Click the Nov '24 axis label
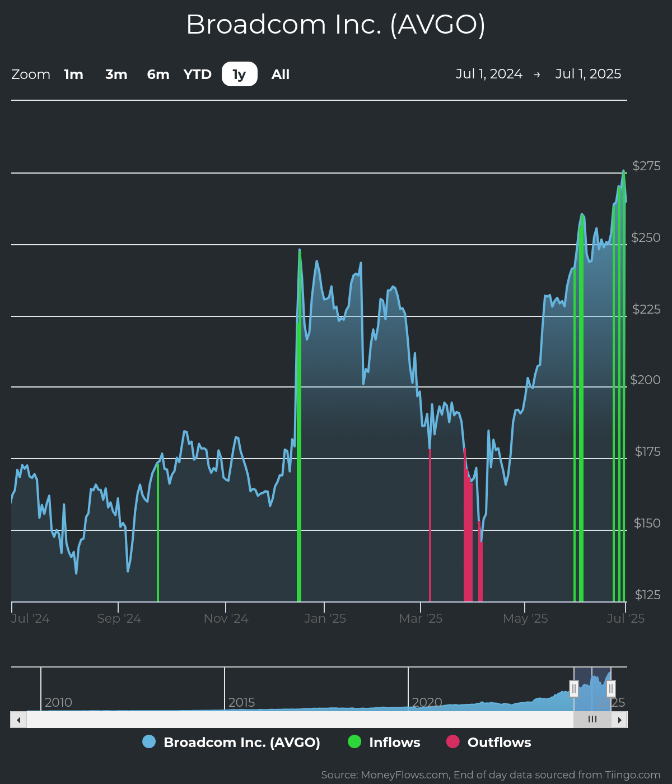 [226, 618]
